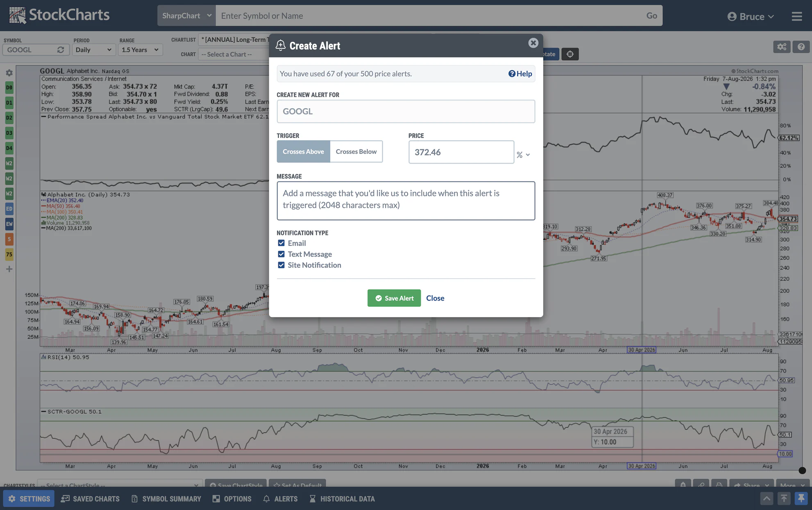Click the question mark help icon at top right
The height and width of the screenshot is (510, 812).
801,47
